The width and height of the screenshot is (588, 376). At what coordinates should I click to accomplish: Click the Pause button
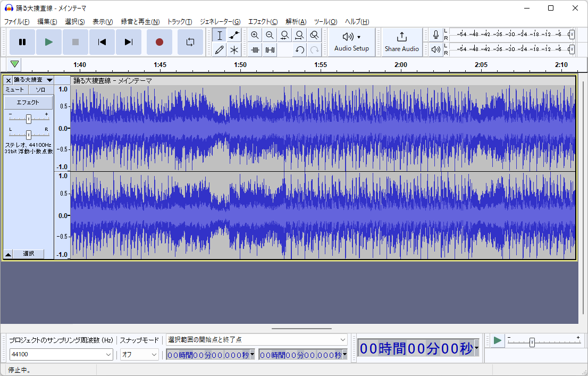point(22,42)
